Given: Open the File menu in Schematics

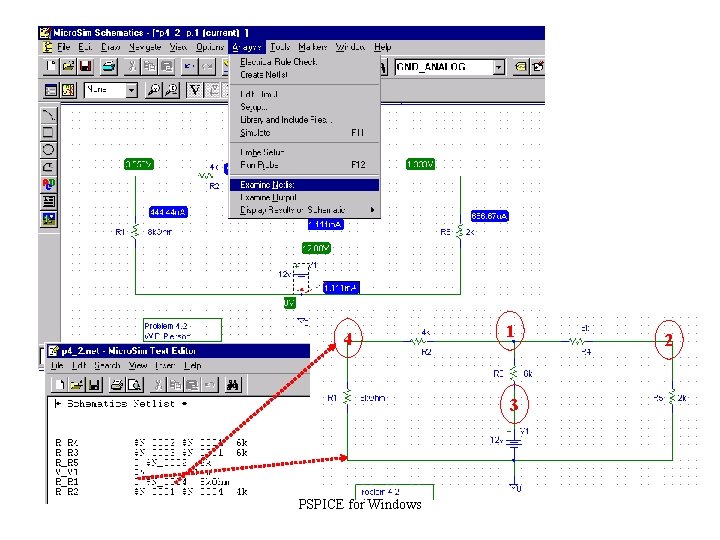Looking at the screenshot, I should pos(63,47).
